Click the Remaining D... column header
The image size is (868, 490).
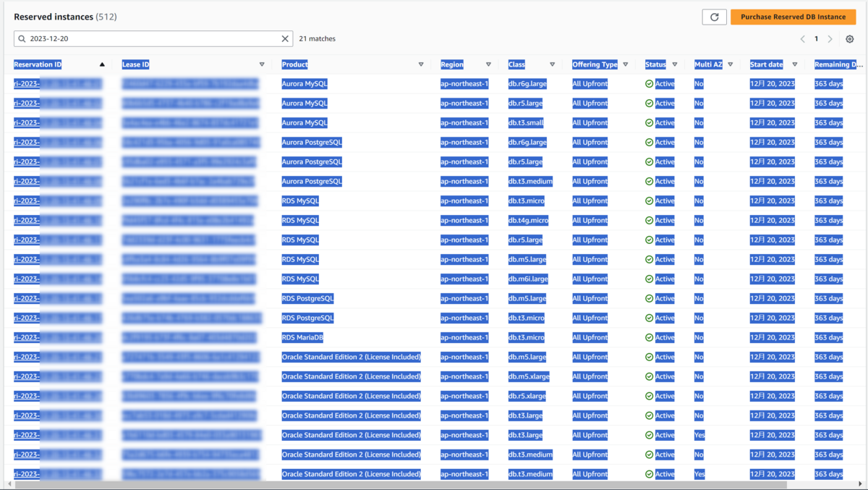point(838,64)
